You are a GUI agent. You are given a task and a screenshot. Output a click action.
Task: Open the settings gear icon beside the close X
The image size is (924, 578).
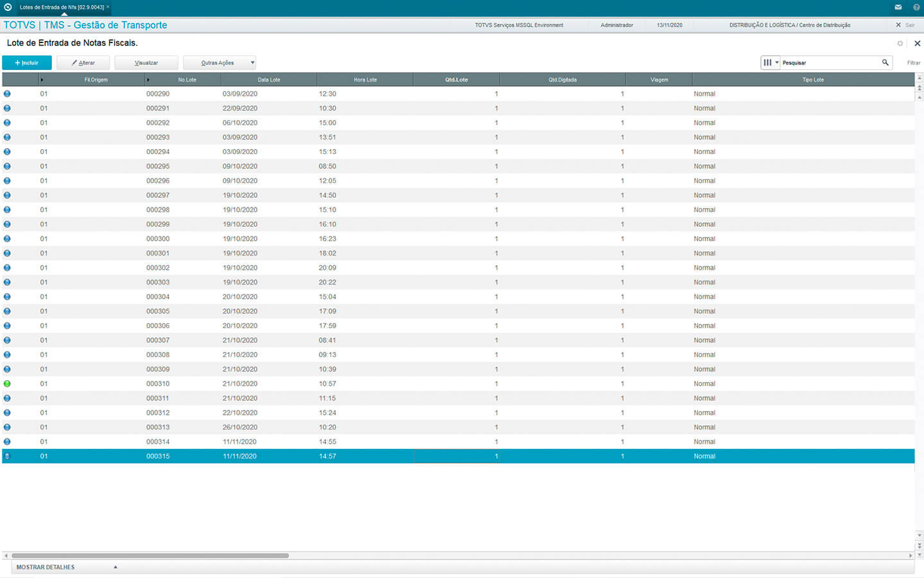tap(900, 44)
